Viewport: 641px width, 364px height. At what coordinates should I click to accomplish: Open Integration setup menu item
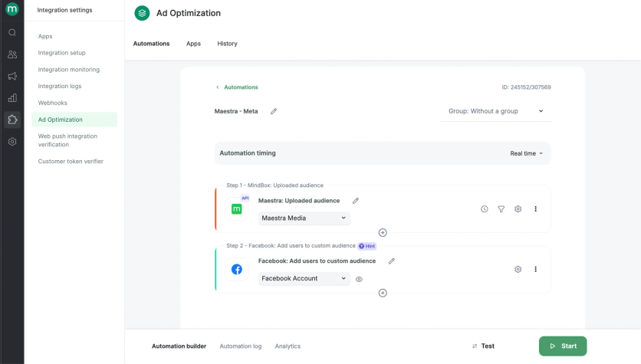[x=62, y=53]
